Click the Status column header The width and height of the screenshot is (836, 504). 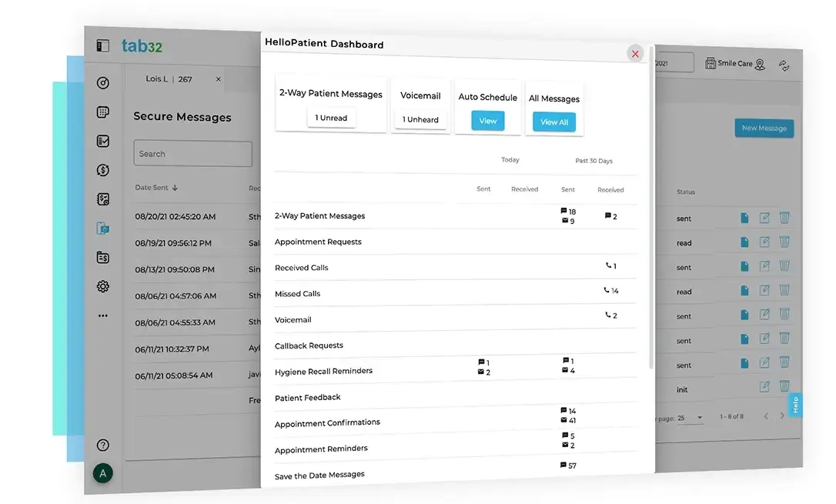(686, 192)
